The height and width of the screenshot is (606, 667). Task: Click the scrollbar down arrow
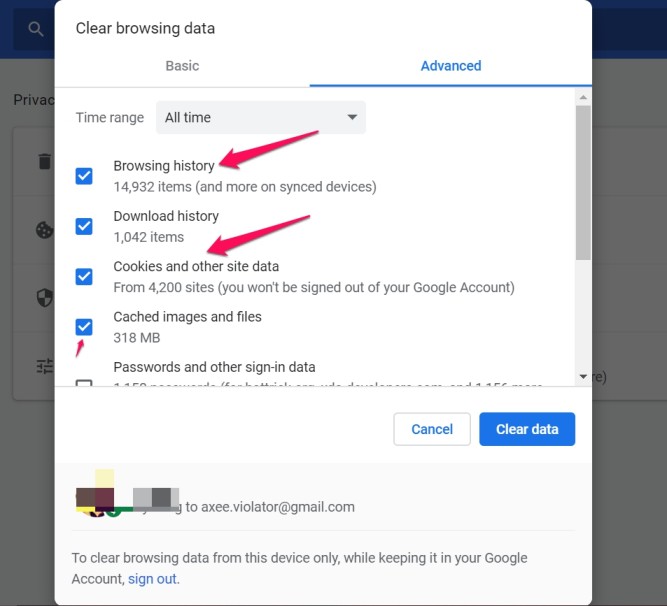(583, 376)
